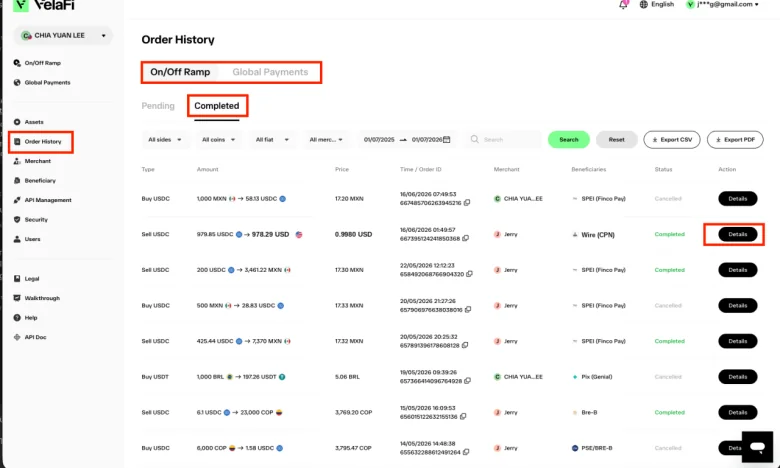This screenshot has width=780, height=469.
Task: Click the calendar icon in date range
Action: [x=447, y=140]
